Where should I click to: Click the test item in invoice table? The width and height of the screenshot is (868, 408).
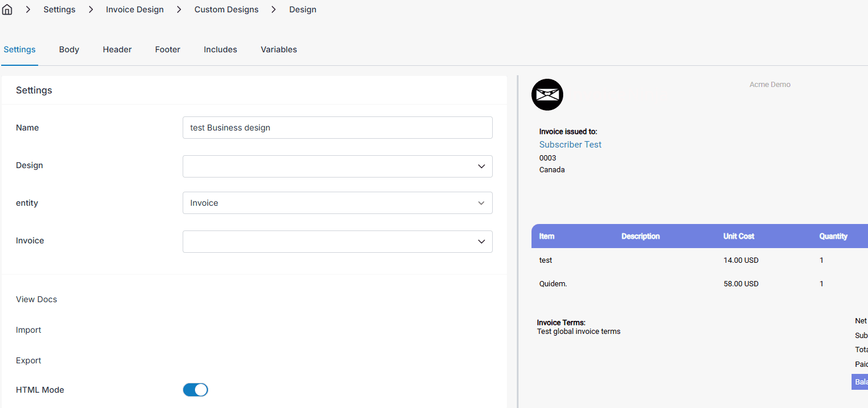[x=546, y=260]
